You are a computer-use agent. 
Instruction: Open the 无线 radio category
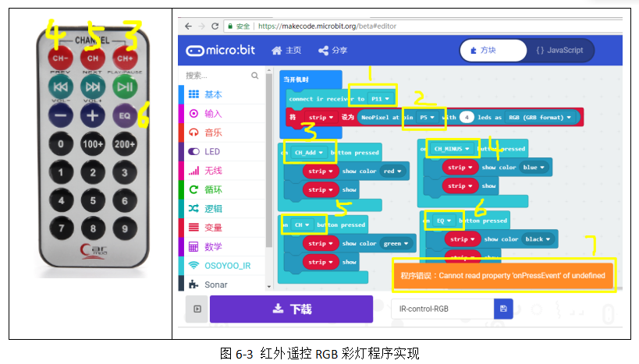pyautogui.click(x=222, y=171)
